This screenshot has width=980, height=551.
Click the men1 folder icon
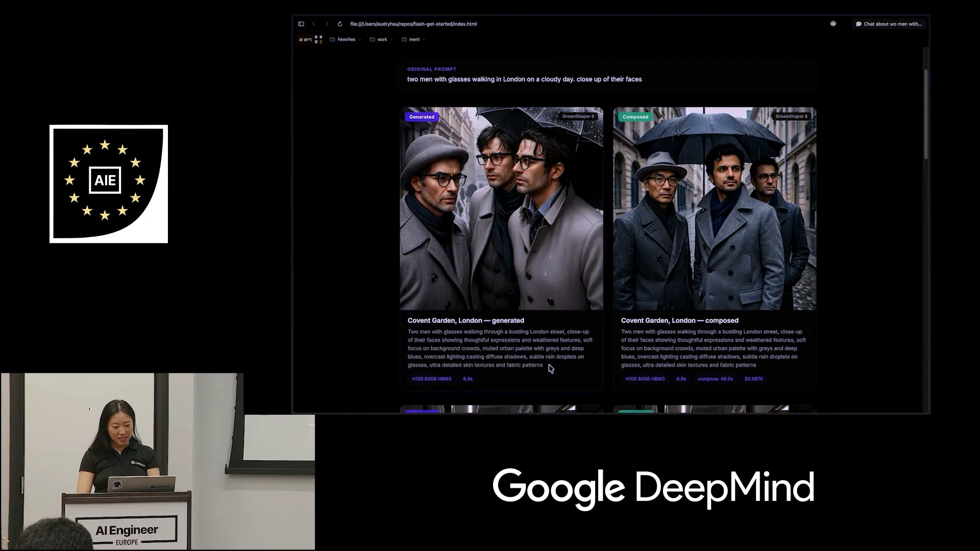tap(404, 39)
